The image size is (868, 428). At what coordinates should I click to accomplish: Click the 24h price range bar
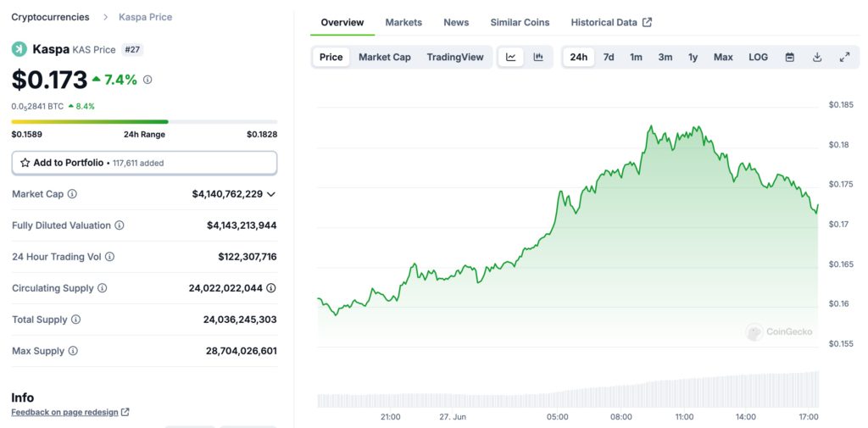point(144,122)
